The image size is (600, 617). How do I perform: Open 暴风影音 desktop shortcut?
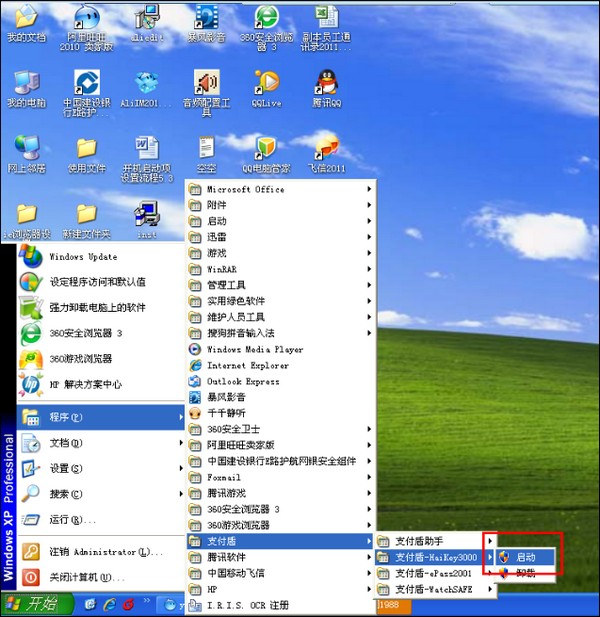pyautogui.click(x=207, y=20)
